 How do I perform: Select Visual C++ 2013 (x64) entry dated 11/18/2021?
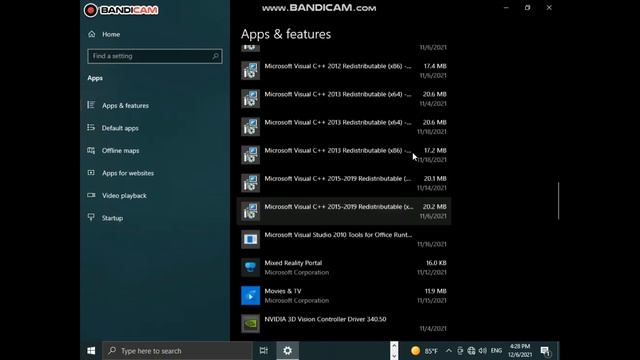[344, 127]
